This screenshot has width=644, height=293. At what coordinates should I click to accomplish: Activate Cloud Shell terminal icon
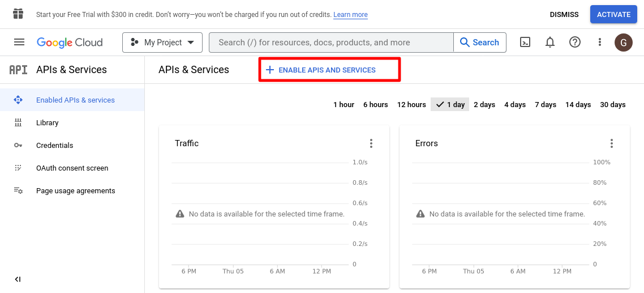pyautogui.click(x=525, y=42)
